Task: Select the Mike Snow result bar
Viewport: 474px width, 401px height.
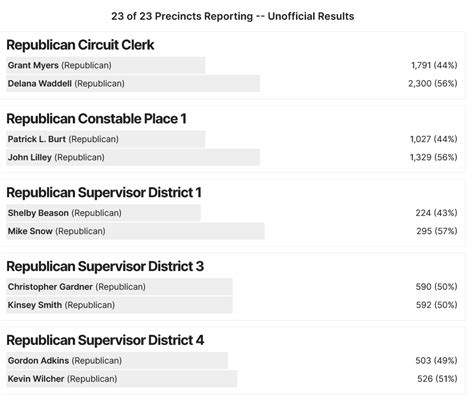Action: [135, 231]
